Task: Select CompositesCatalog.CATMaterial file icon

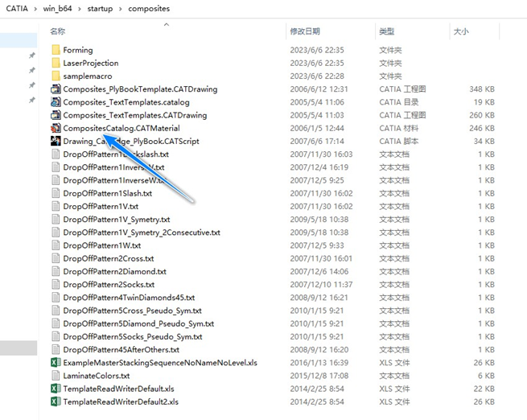Action: (x=56, y=129)
